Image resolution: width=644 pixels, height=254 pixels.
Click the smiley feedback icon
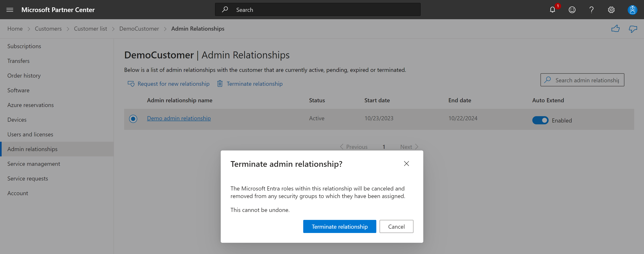click(x=572, y=9)
